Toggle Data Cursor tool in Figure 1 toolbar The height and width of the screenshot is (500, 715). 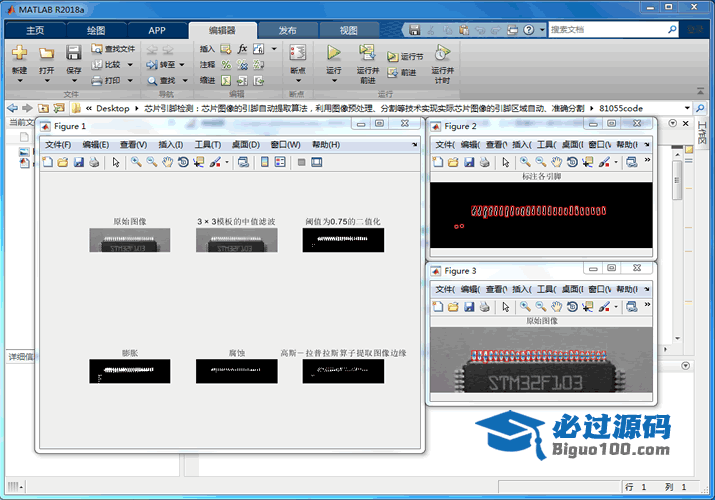pos(198,162)
